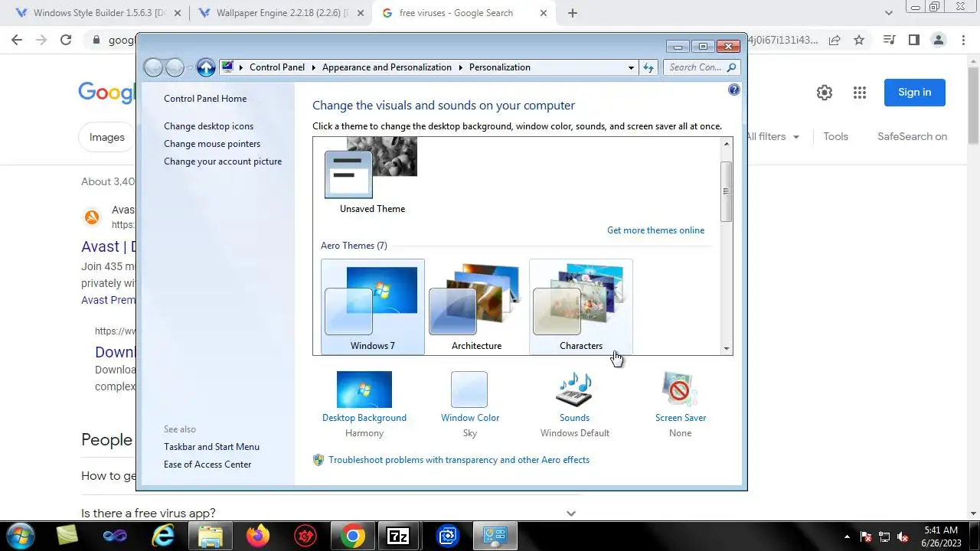Viewport: 980px width, 551px height.
Task: Click the Desktop Background icon
Action: click(364, 390)
